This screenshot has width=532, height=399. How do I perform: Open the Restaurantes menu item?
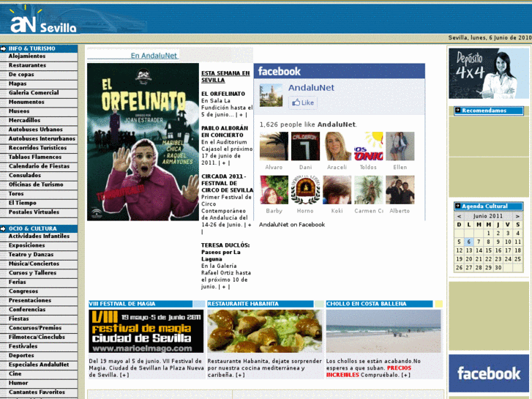[28, 65]
